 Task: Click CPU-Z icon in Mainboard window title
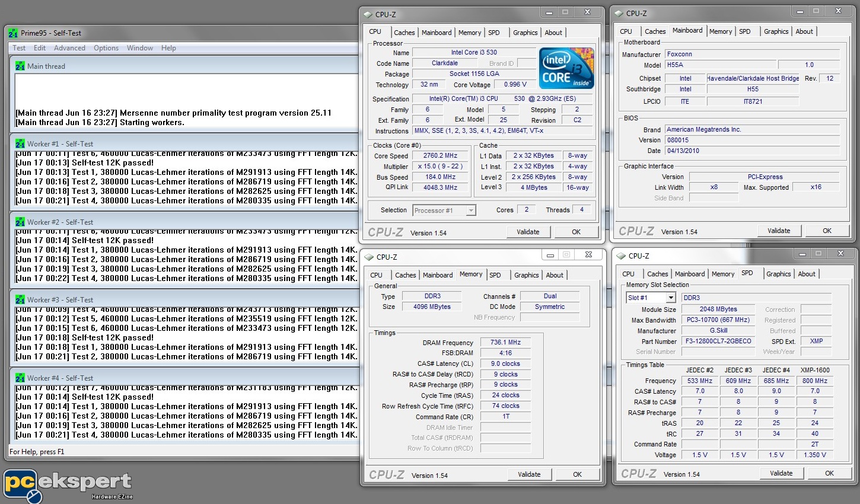pos(619,13)
